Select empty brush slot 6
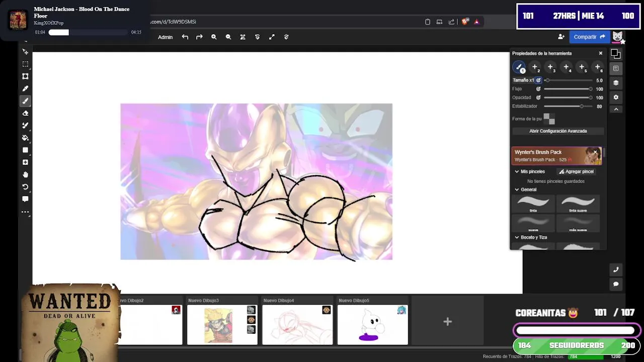This screenshot has width=644, height=362. [598, 67]
